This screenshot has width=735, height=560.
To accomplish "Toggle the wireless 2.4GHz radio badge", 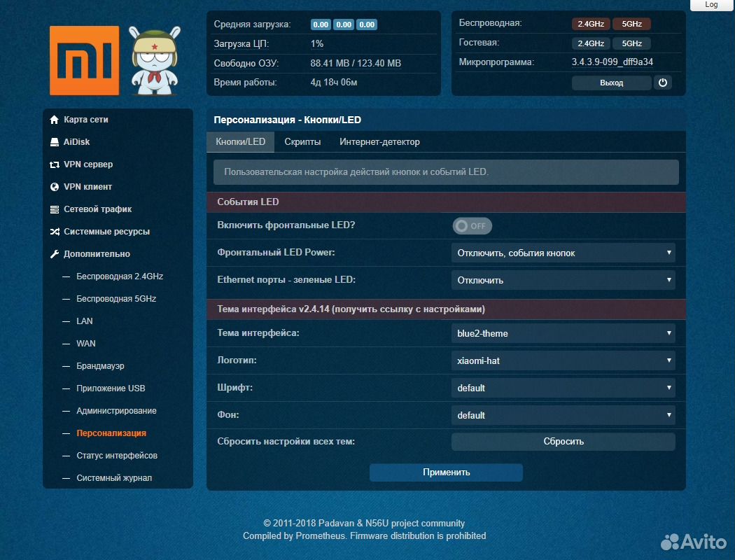I will 591,24.
